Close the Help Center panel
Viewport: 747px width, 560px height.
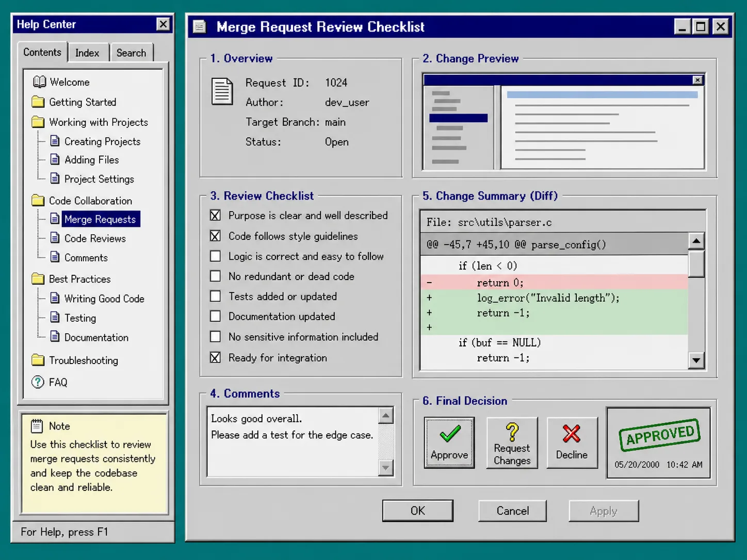coord(163,24)
